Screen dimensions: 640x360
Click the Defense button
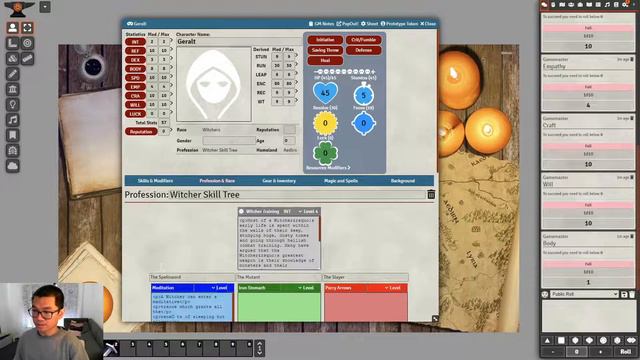point(363,50)
